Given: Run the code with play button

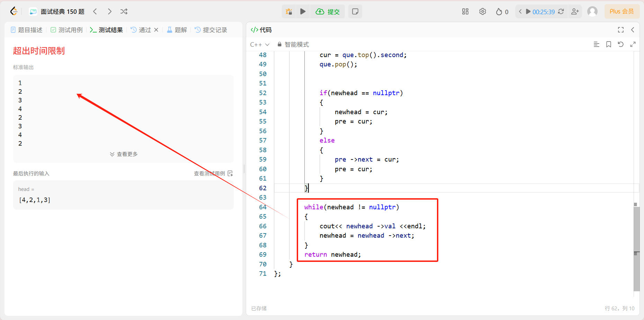Looking at the screenshot, I should coord(303,11).
